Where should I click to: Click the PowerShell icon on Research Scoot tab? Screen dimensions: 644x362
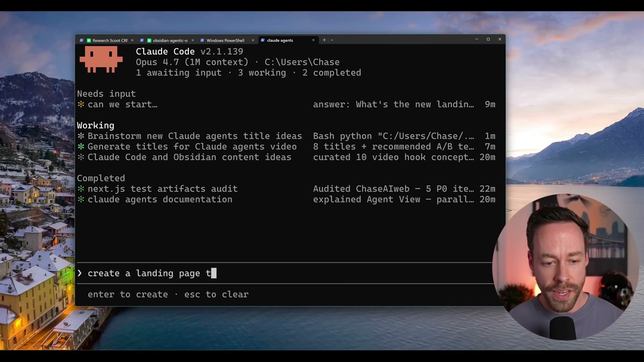click(x=82, y=40)
